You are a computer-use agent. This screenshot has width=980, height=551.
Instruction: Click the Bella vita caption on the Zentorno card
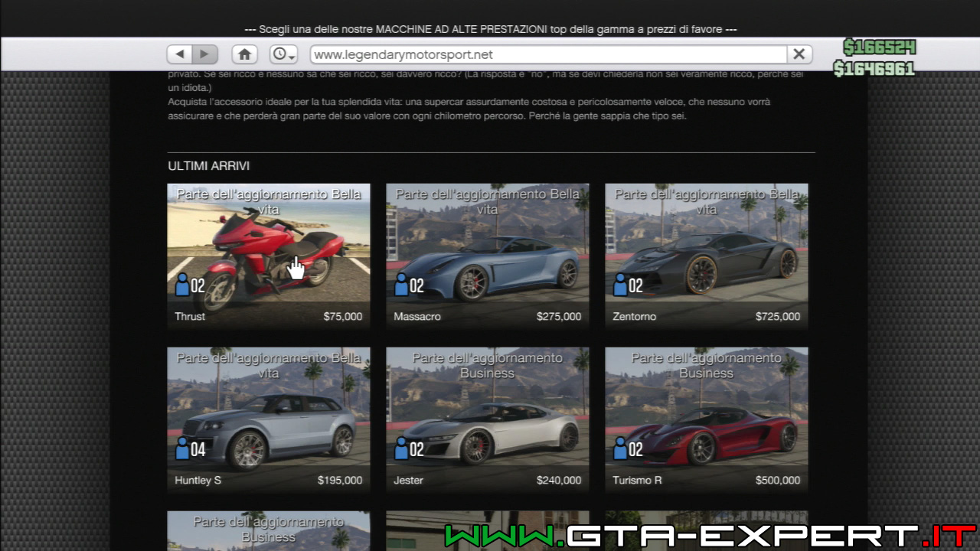pyautogui.click(x=707, y=202)
